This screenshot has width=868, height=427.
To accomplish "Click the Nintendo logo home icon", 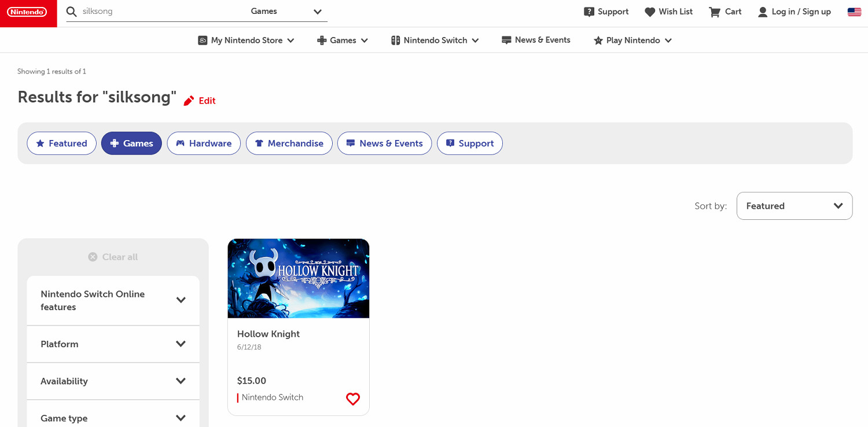I will pos(27,12).
